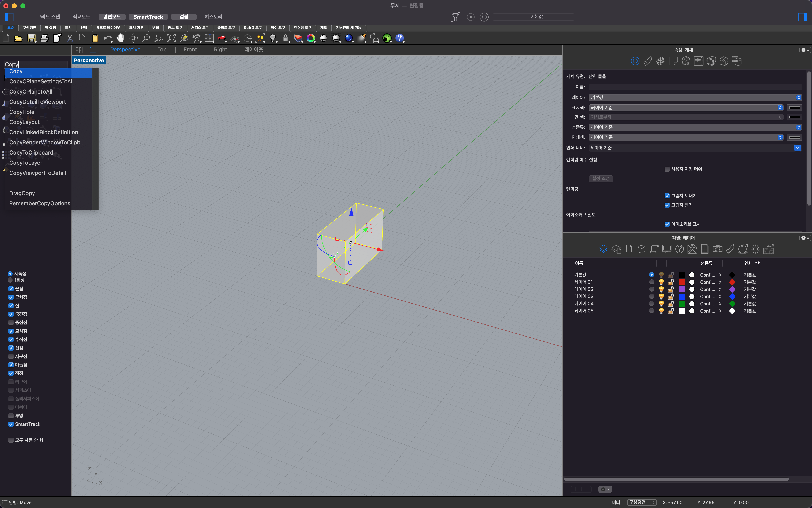Click the red car toolbar icon
The image size is (812, 508).
pyautogui.click(x=222, y=38)
